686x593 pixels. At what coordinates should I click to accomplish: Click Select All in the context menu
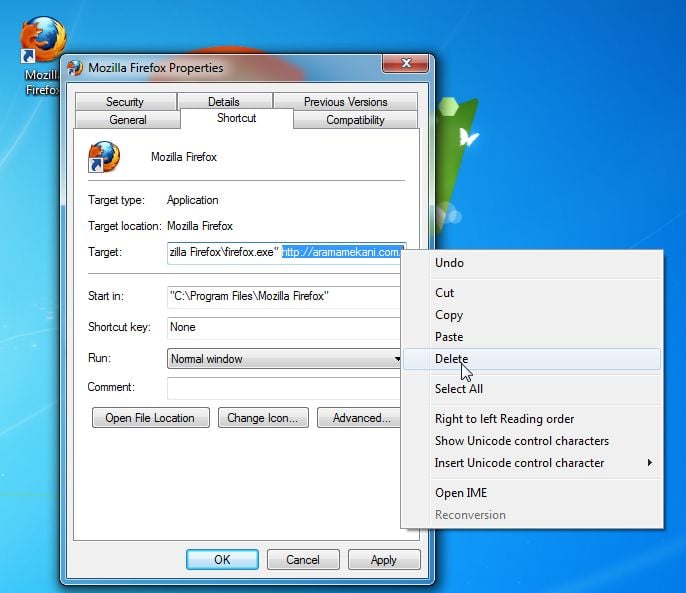point(532,389)
